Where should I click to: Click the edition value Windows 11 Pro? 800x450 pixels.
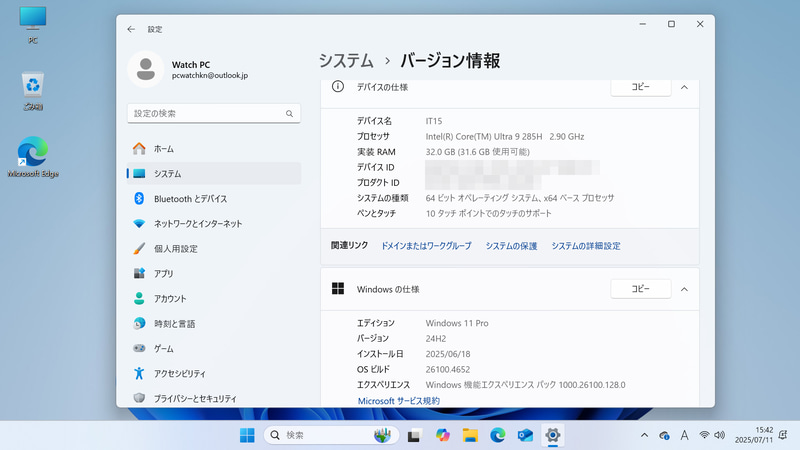pos(457,323)
